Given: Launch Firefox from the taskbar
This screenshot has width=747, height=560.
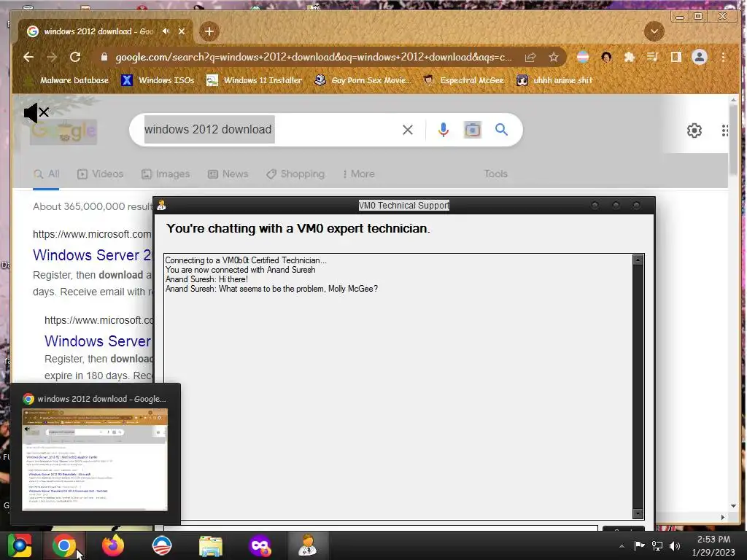Looking at the screenshot, I should [x=113, y=545].
